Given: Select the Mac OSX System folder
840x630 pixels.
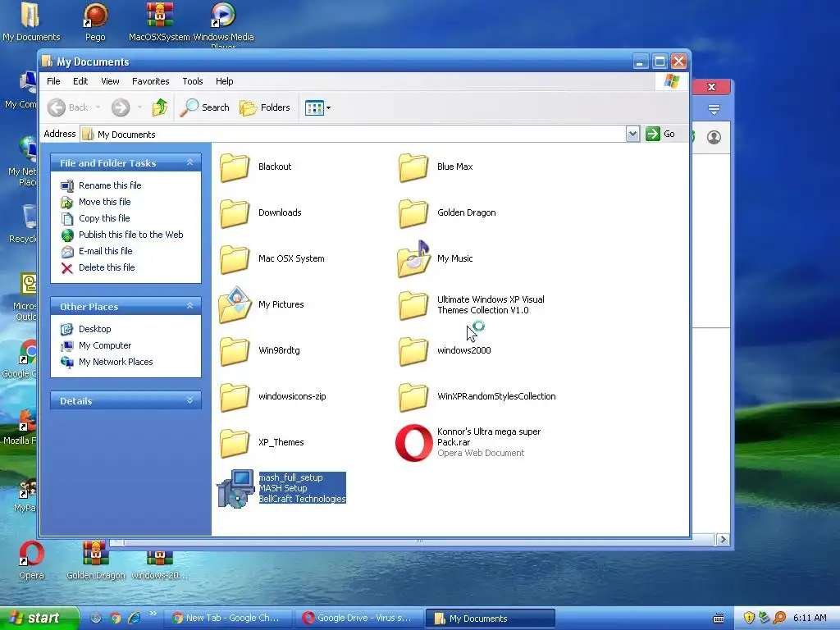Looking at the screenshot, I should (272, 258).
